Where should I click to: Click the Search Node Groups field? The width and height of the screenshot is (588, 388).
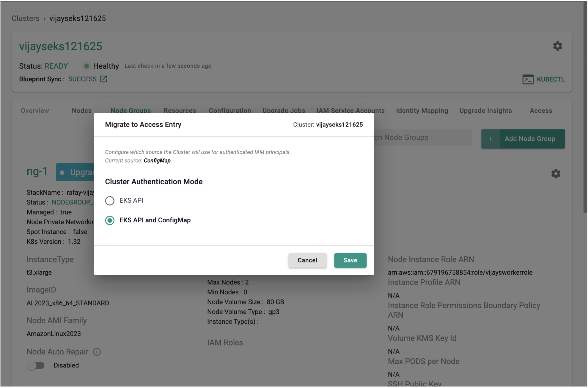[x=422, y=138]
